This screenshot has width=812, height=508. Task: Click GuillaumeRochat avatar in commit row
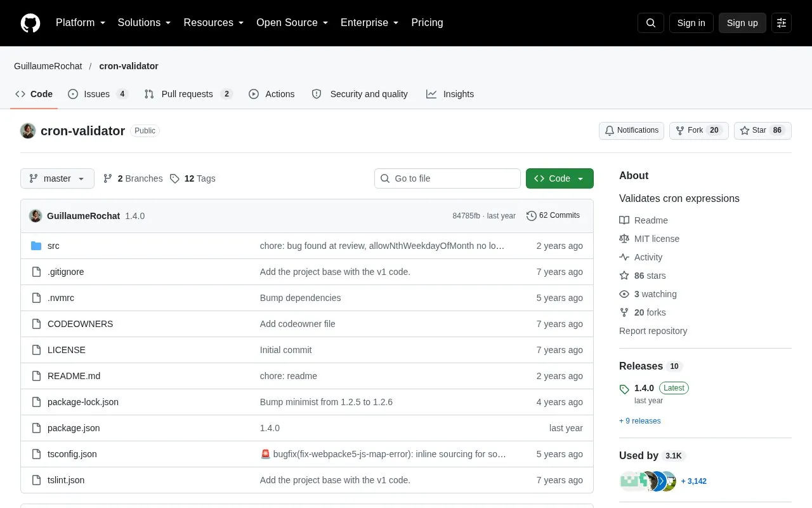[x=36, y=216]
